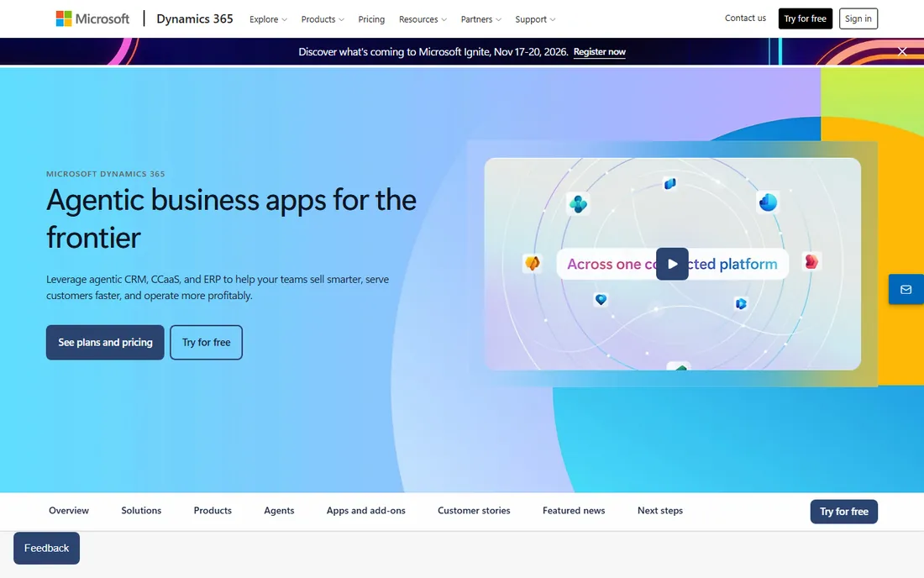Expand the Products dropdown in top navigation
924x578 pixels.
pyautogui.click(x=323, y=19)
